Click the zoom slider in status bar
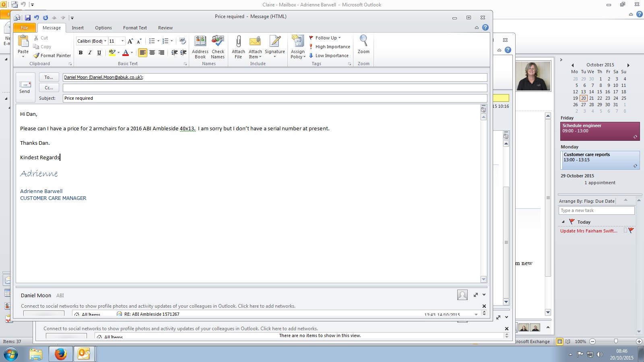 tap(616, 341)
